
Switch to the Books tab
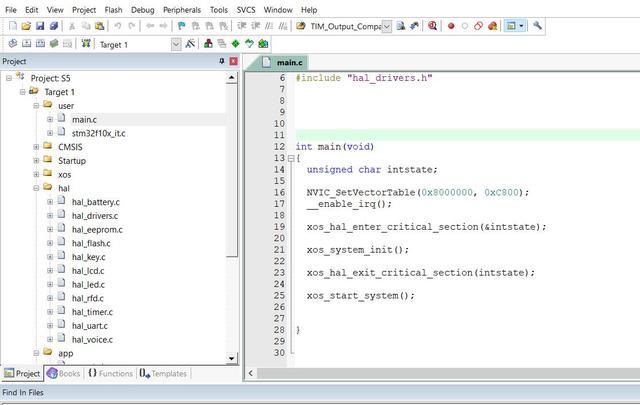(x=64, y=373)
